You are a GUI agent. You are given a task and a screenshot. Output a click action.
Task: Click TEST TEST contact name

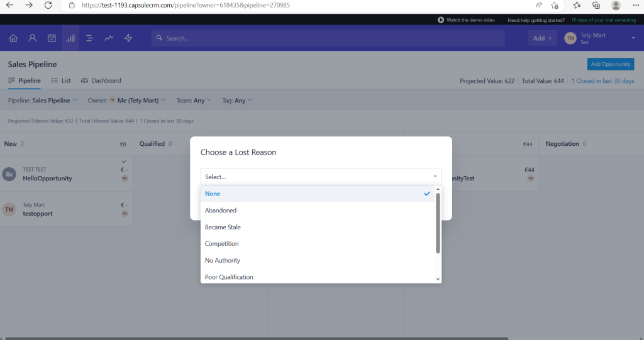[35, 169]
